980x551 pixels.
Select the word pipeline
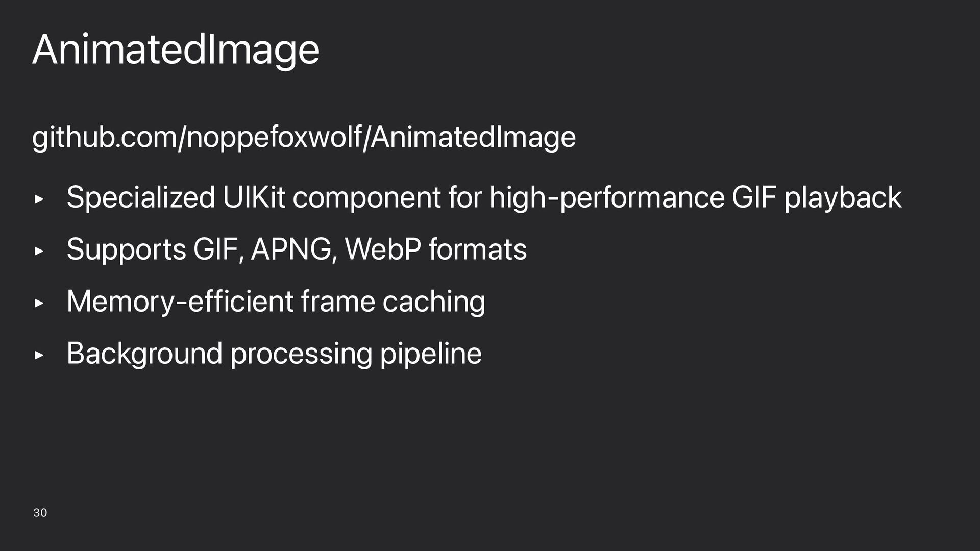click(431, 354)
